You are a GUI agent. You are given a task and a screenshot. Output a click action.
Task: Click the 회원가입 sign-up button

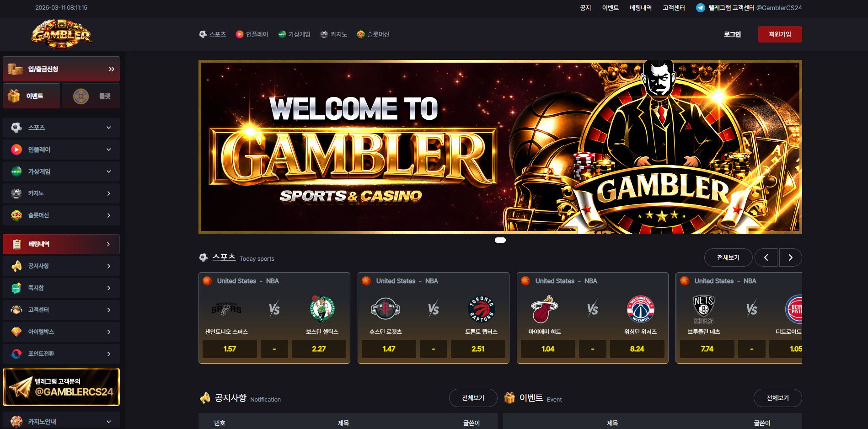[780, 34]
